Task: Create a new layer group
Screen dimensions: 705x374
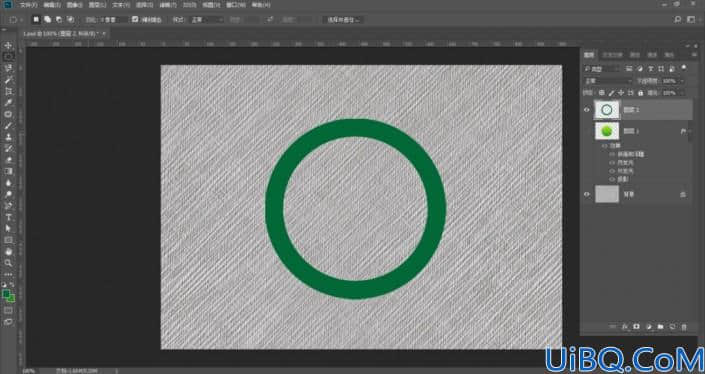Action: click(660, 327)
